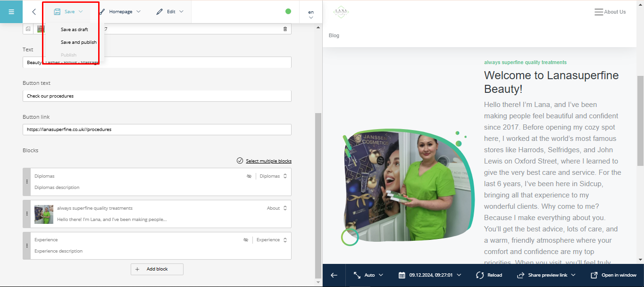Choose Save and publish option
This screenshot has width=644, height=287.
pos(78,42)
